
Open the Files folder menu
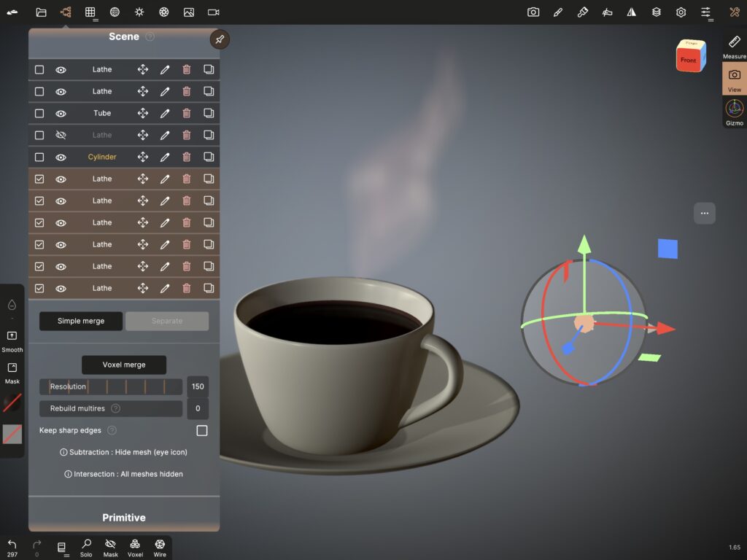pyautogui.click(x=41, y=12)
